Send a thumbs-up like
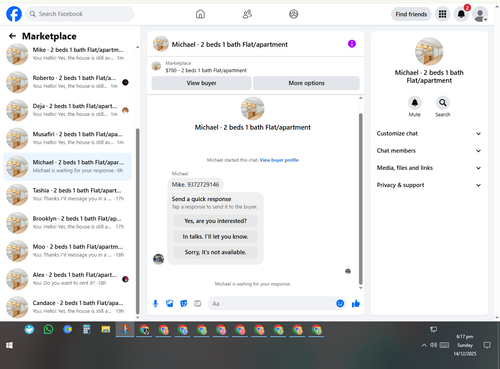500x369 pixels. coord(356,303)
